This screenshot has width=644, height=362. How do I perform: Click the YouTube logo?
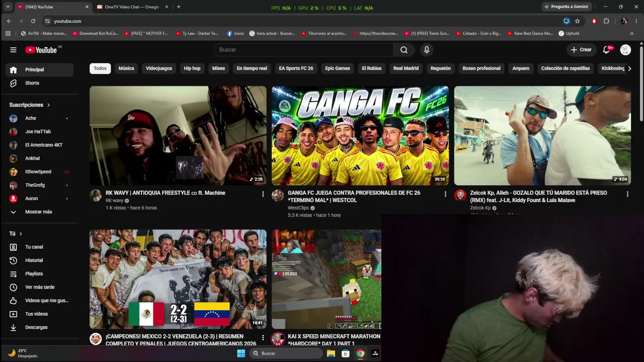(41, 50)
